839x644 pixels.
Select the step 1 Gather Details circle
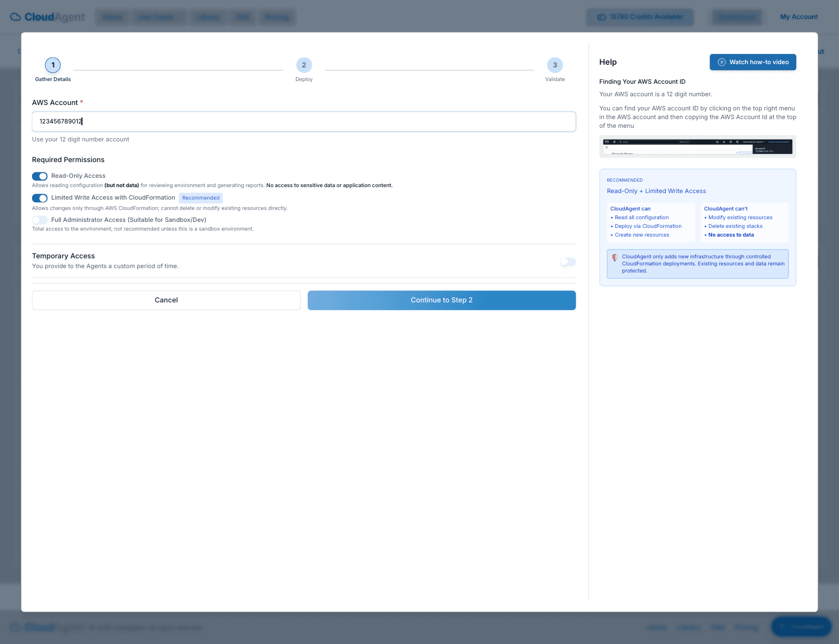[x=53, y=65]
